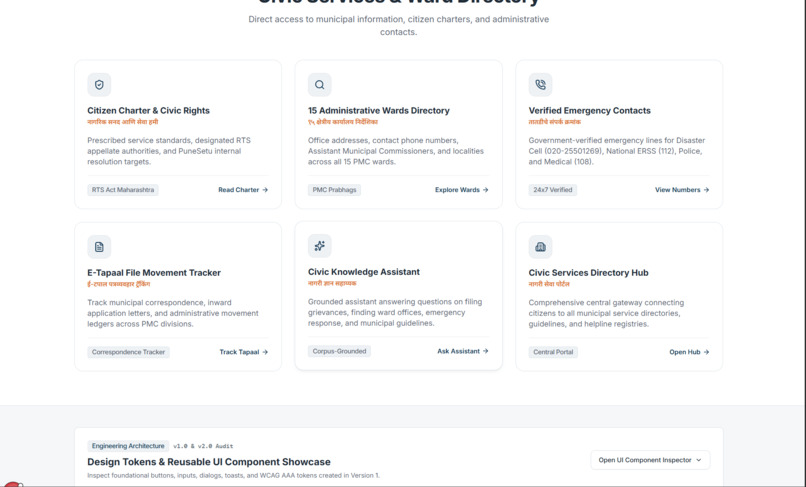Click the document icon on E-Tapaal card

[x=99, y=247]
